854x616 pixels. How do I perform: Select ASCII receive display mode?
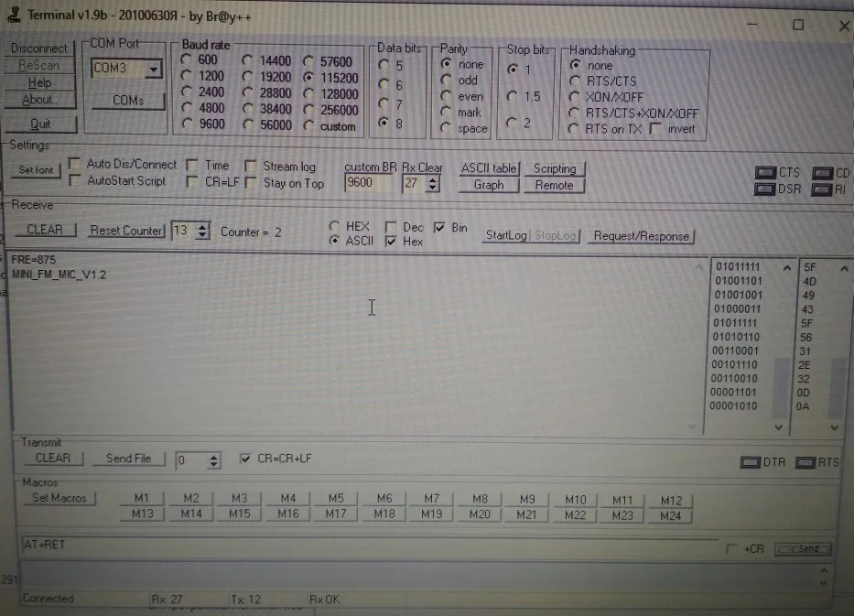[334, 240]
